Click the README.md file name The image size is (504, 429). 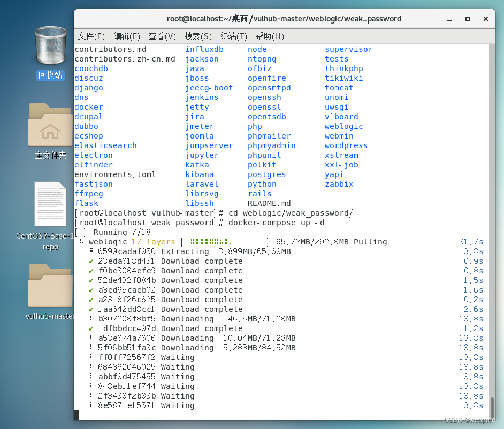[269, 203]
